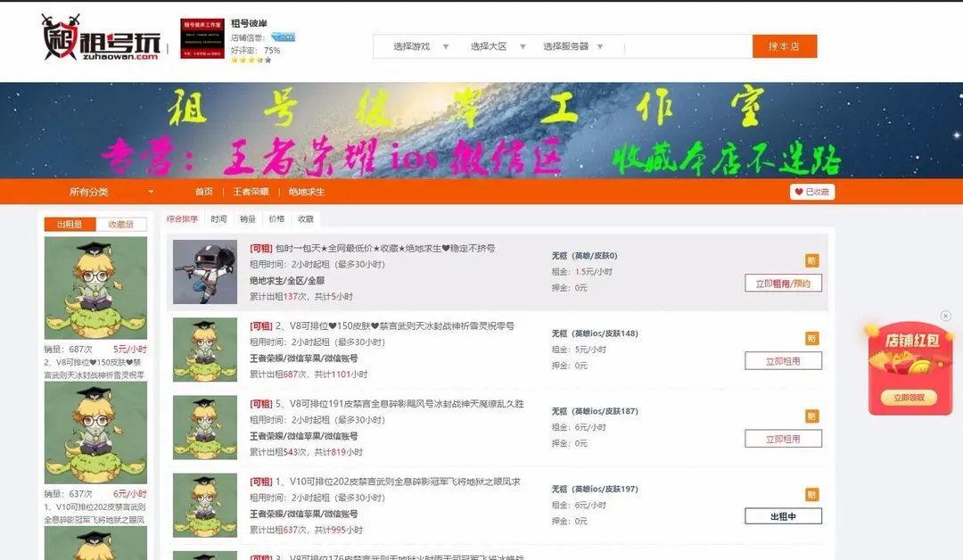Open the V10 202皮 listing avatar thumbnail
This screenshot has width=963, height=560.
[x=204, y=506]
